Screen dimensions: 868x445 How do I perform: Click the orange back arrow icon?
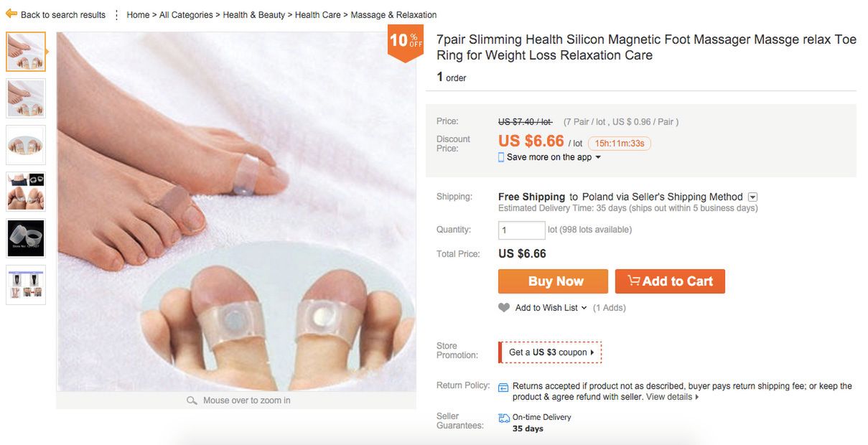[x=11, y=14]
